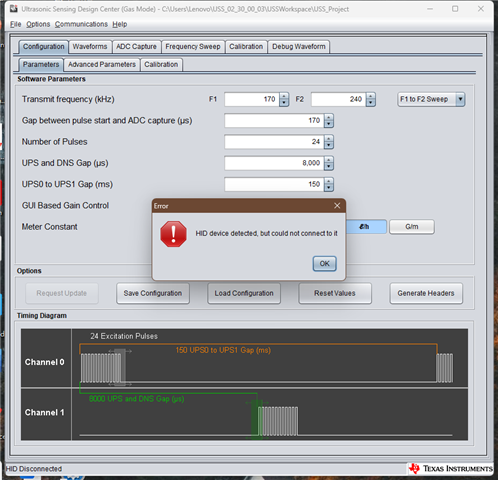The height and width of the screenshot is (480, 498).
Task: Open the Communications menu
Action: pos(81,24)
